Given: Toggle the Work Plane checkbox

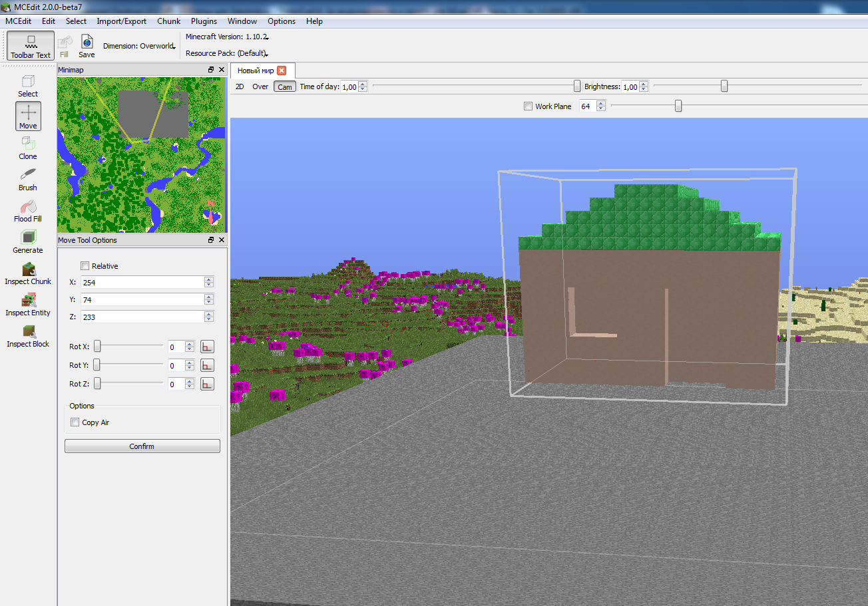Looking at the screenshot, I should coord(529,106).
